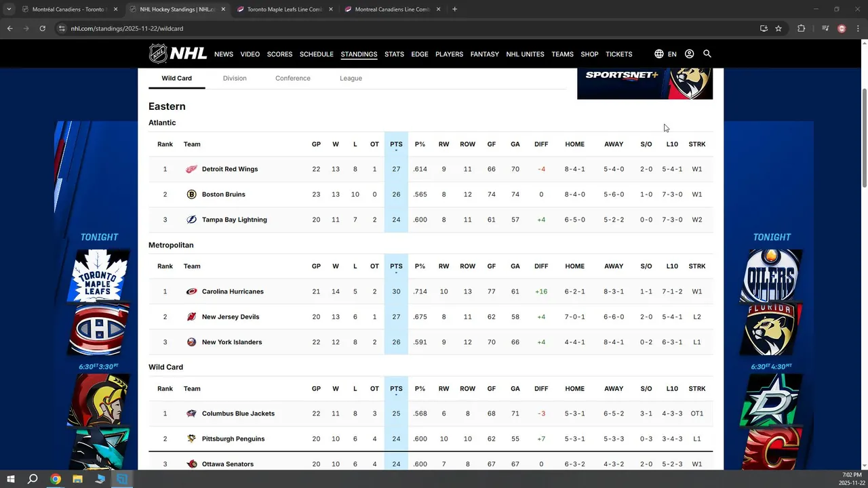The width and height of the screenshot is (868, 488).
Task: Click the Tampa Bay Lightning logo
Action: click(x=191, y=220)
